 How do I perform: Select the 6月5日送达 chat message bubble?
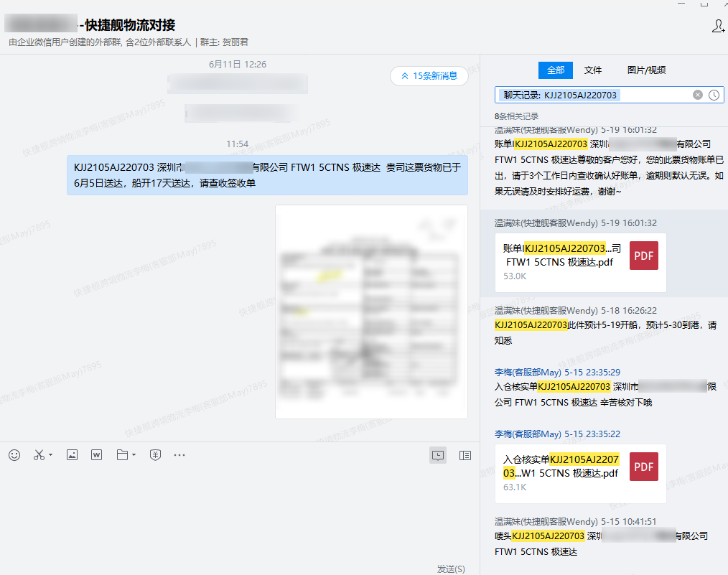click(x=267, y=175)
